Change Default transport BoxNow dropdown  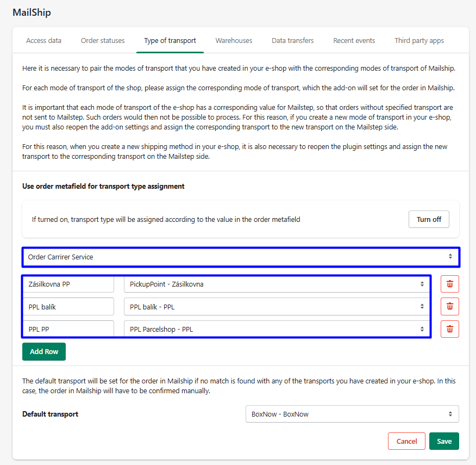point(352,414)
